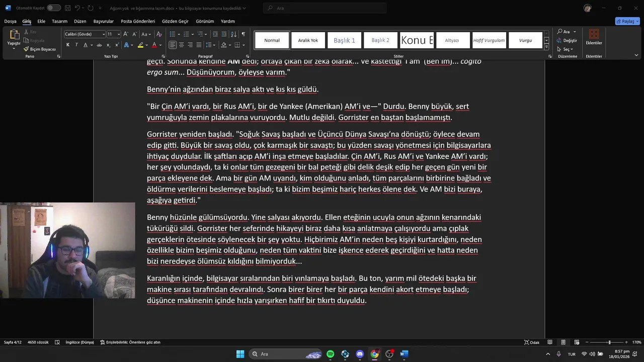The width and height of the screenshot is (644, 362).
Task: Apply the Hafif Vurgulama style
Action: (x=489, y=40)
